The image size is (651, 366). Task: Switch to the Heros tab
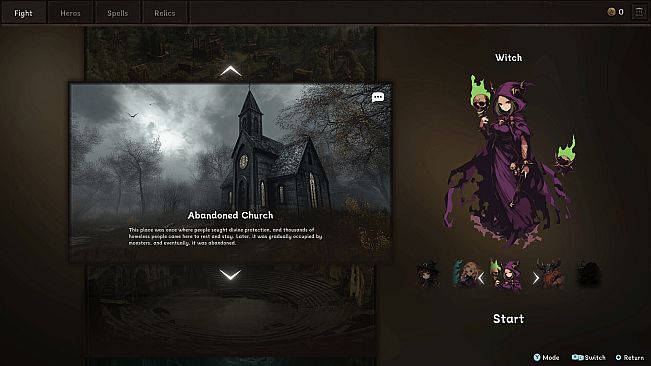pyautogui.click(x=71, y=13)
